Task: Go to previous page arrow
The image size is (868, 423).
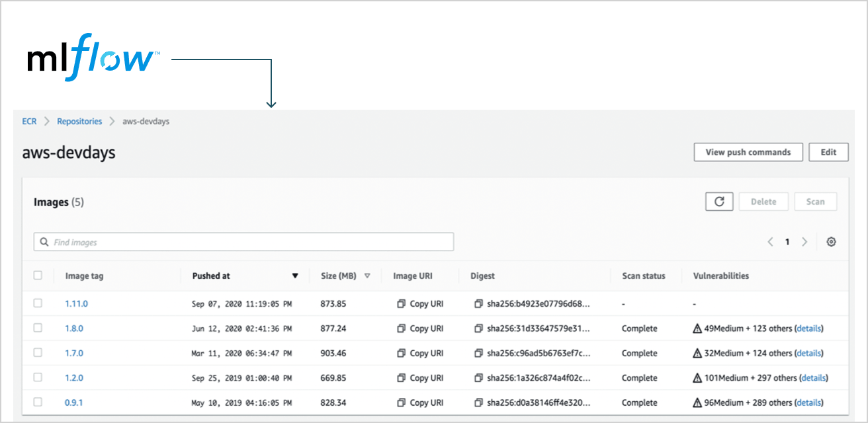Action: pos(770,242)
